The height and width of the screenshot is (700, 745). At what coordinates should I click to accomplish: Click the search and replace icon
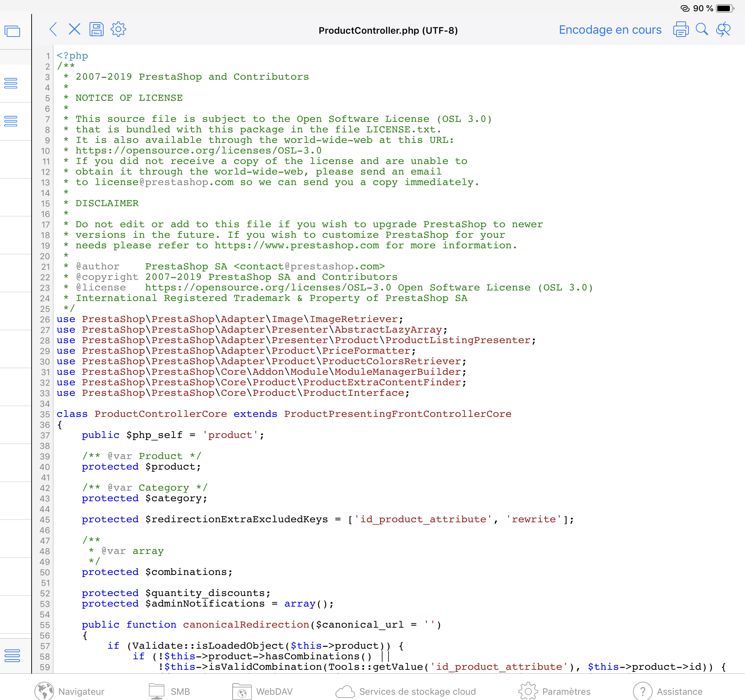tap(723, 30)
